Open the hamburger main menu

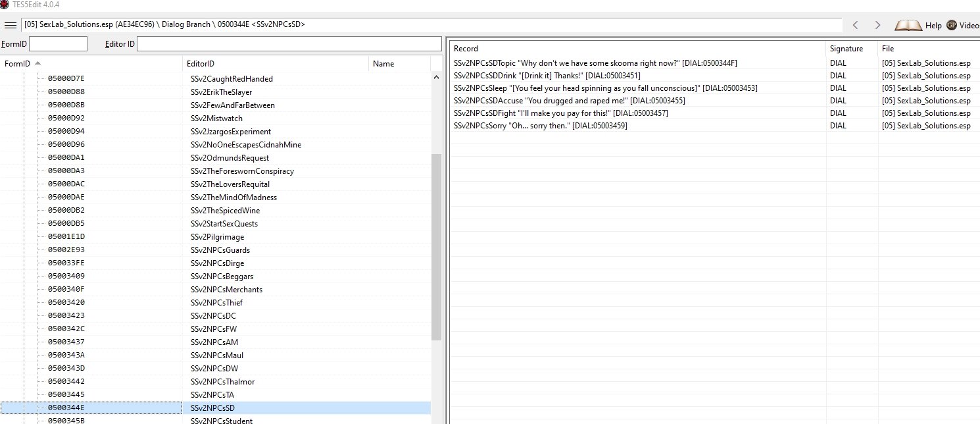click(10, 25)
